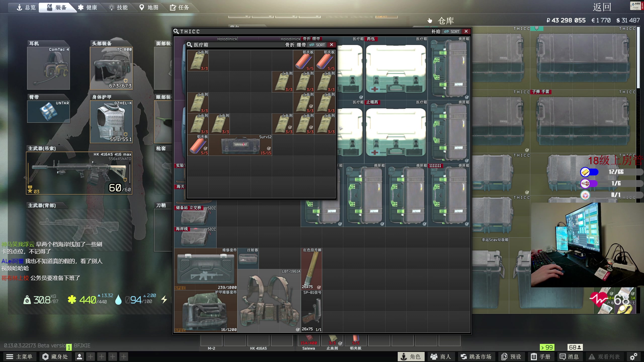
Task: Select the stash THICC case tagged 子弹 手雷
Action: [584, 121]
